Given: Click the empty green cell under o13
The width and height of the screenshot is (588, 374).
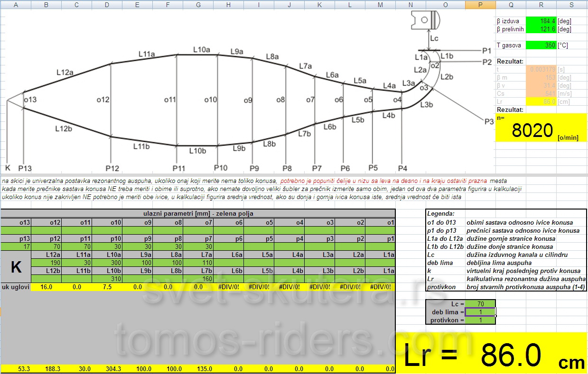Looking at the screenshot, I should [x=16, y=230].
